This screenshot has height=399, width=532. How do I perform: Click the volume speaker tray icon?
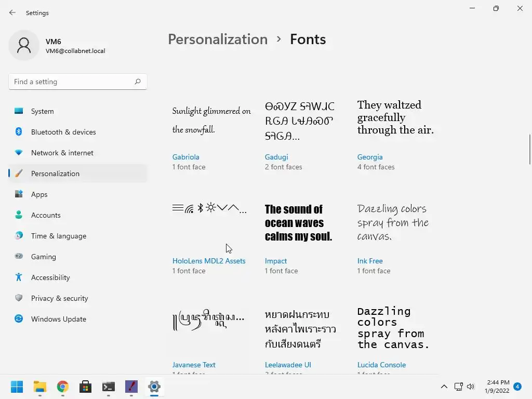click(471, 387)
